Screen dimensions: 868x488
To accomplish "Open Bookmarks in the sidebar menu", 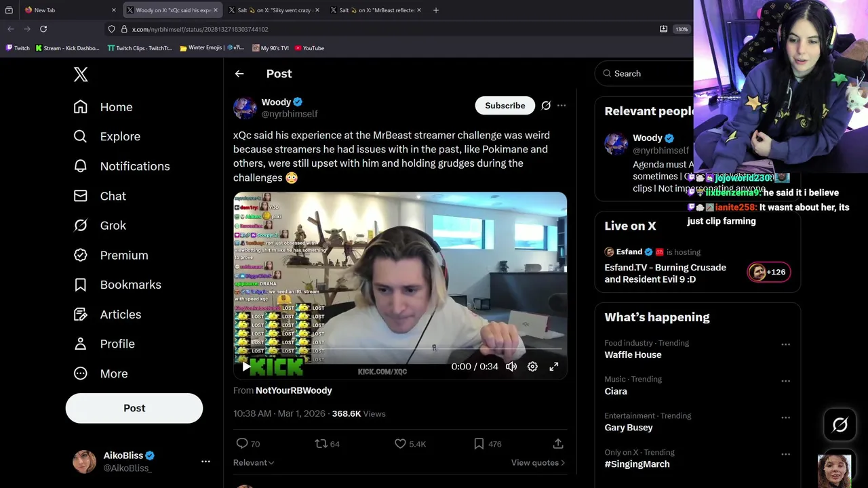I will 117,285.
